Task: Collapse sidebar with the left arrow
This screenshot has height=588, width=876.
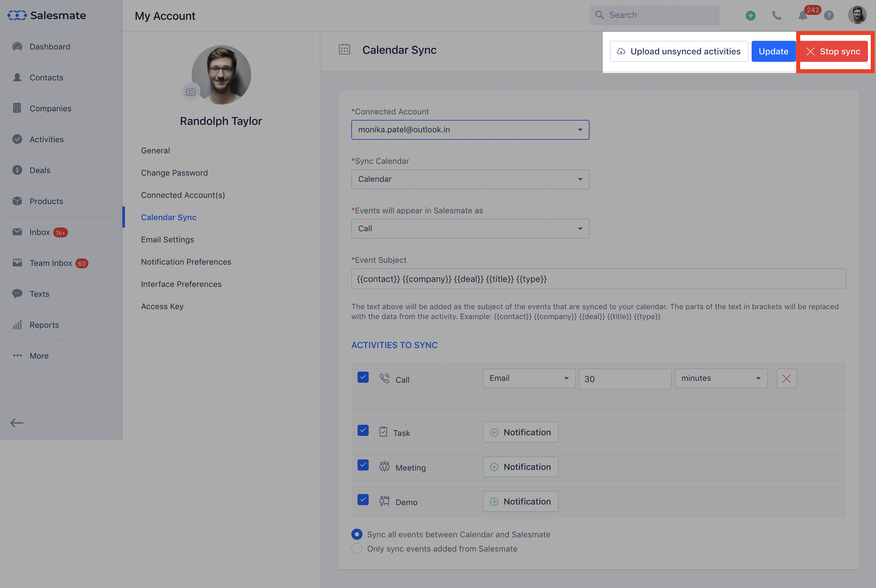Action: click(x=17, y=423)
